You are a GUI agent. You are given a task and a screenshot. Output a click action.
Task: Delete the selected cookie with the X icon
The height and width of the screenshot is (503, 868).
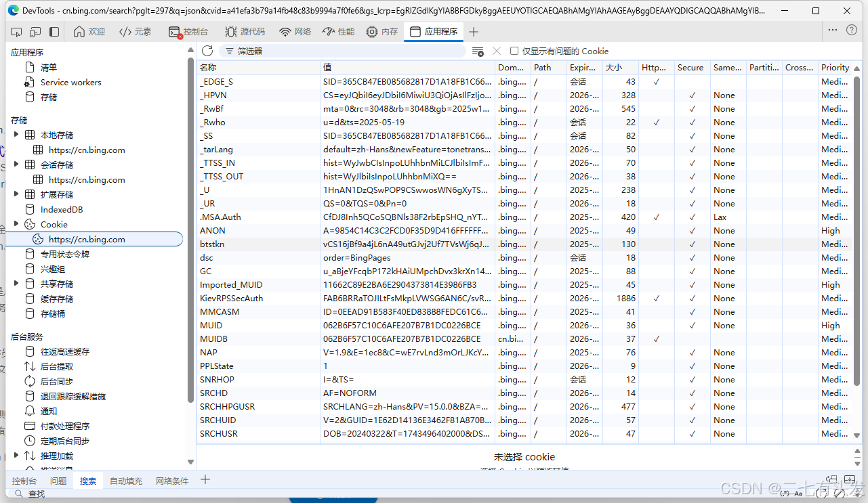(497, 51)
